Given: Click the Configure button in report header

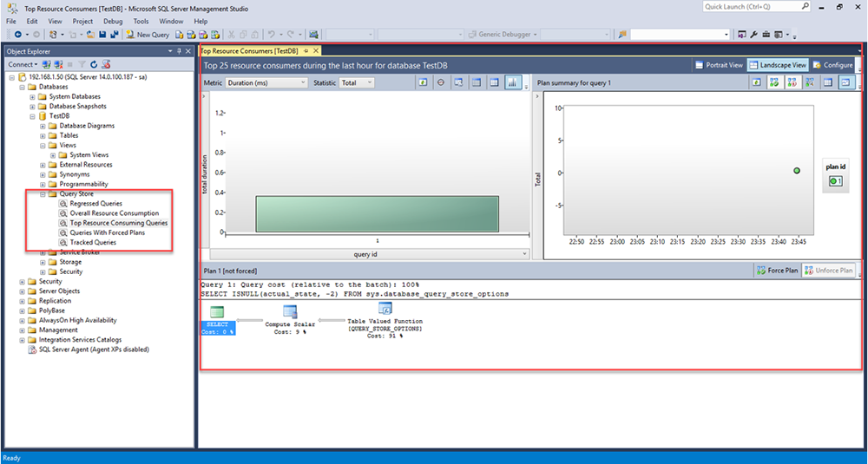Looking at the screenshot, I should tap(832, 65).
